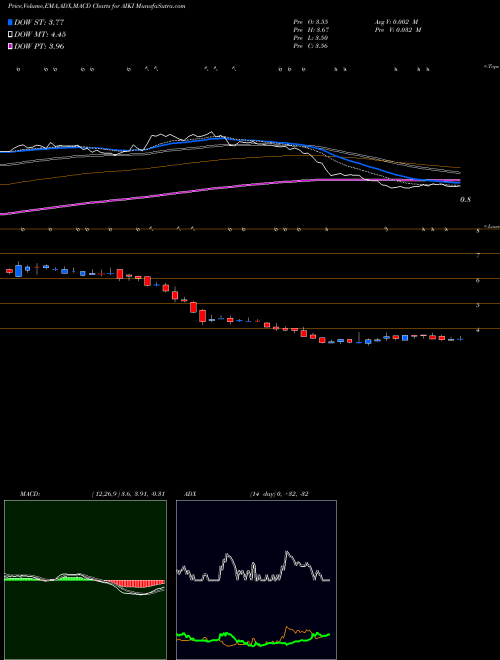Select the 'DOW MT: 4.45' label
The width and height of the screenshot is (500, 660).
40,35
